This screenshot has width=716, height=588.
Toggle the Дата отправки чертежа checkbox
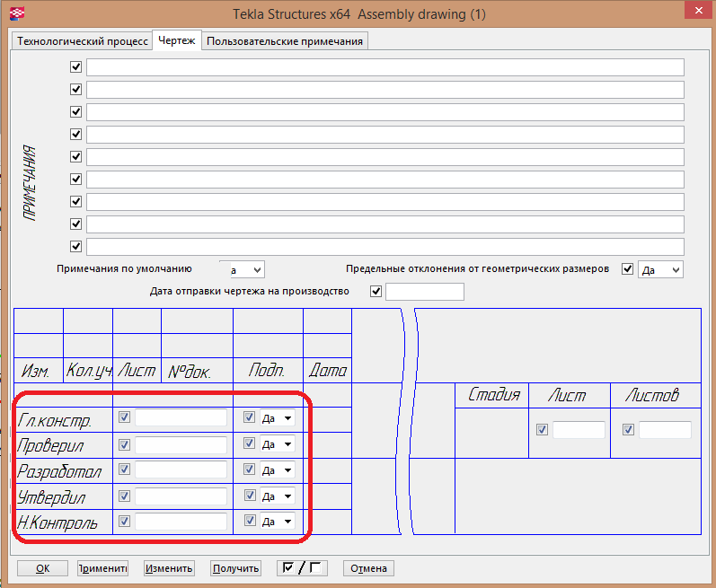pos(376,292)
